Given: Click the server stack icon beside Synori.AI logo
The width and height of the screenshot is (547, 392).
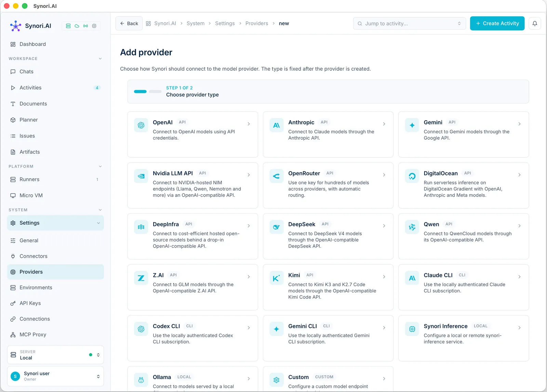Looking at the screenshot, I should click(x=68, y=26).
